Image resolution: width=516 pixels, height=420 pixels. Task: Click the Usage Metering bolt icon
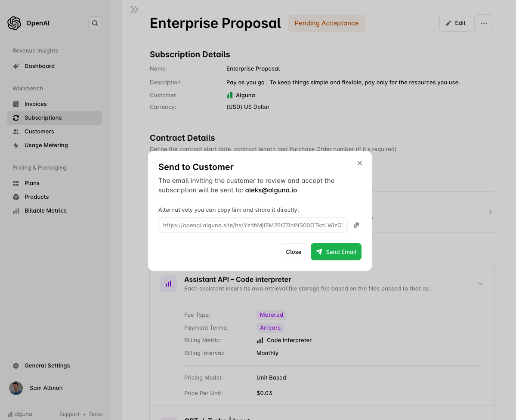point(16,145)
